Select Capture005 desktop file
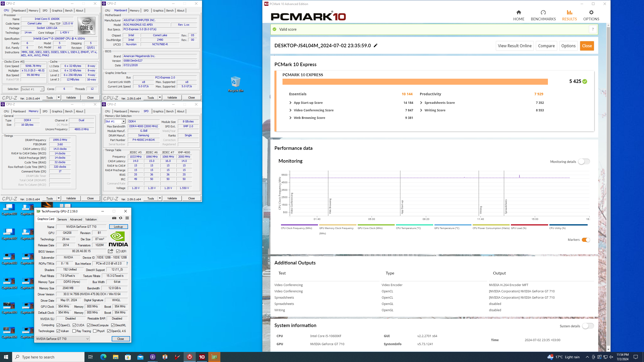 9,308
